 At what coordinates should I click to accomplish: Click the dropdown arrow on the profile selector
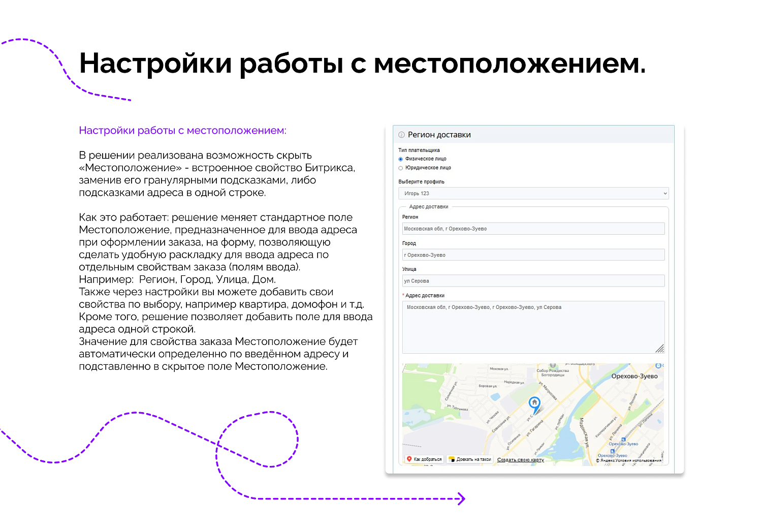[664, 193]
